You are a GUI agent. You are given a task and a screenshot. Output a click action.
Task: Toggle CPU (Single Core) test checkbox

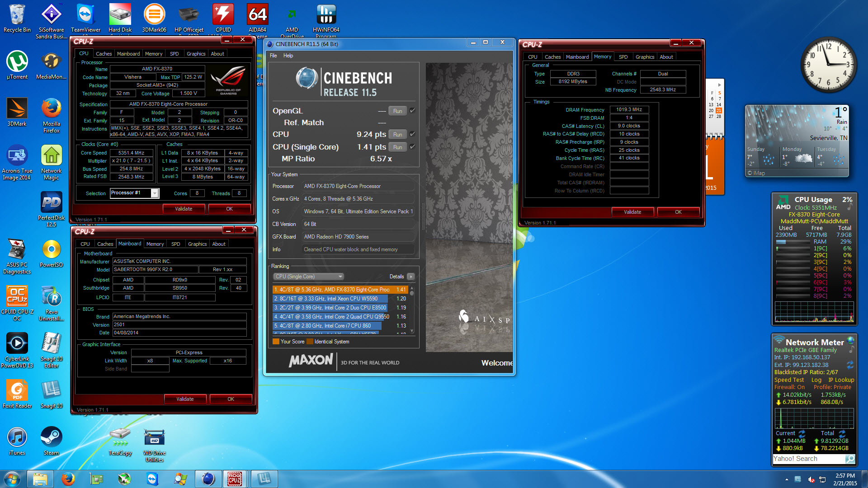click(x=412, y=147)
